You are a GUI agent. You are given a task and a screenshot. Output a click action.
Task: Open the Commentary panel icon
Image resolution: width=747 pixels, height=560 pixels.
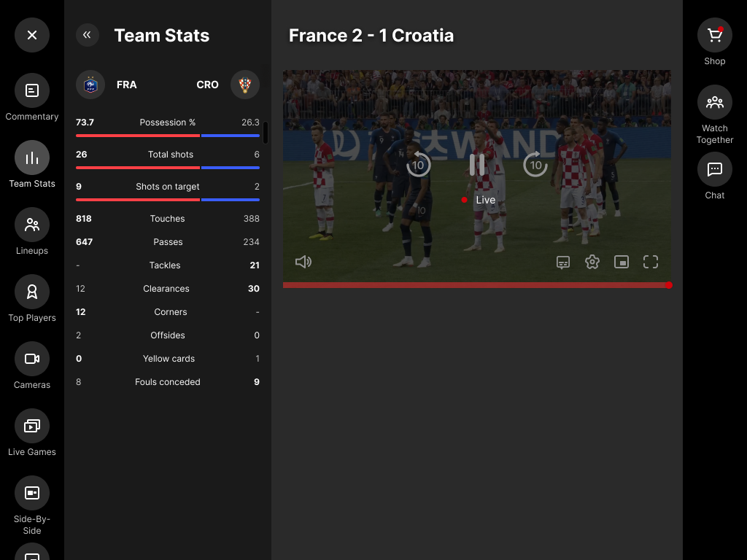tap(32, 90)
